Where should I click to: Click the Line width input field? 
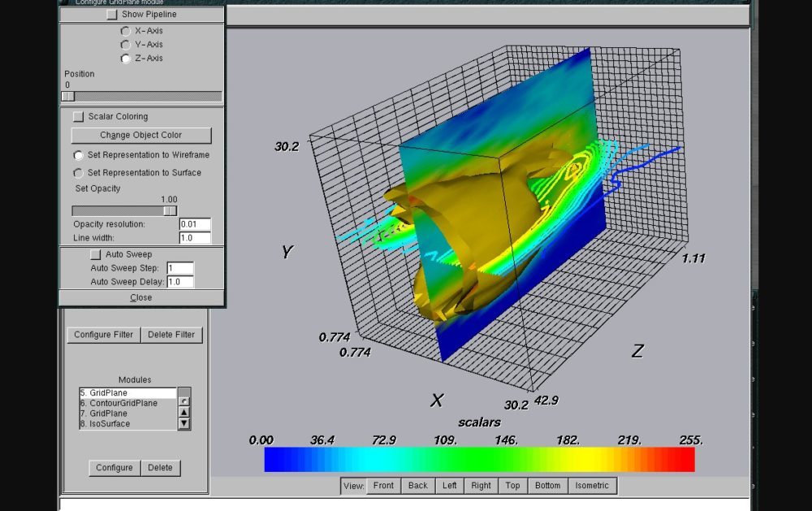[194, 238]
